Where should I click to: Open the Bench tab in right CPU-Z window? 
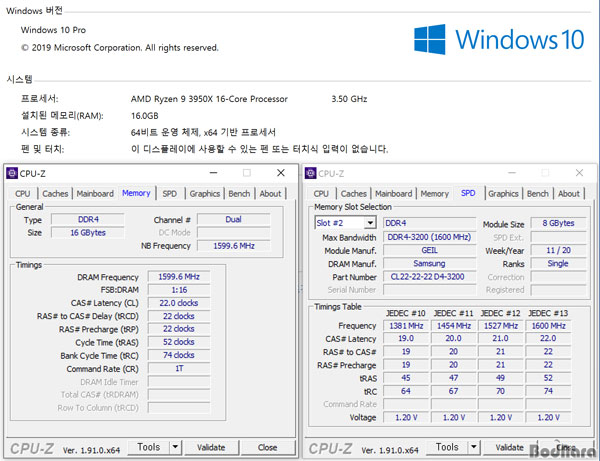coord(538,194)
